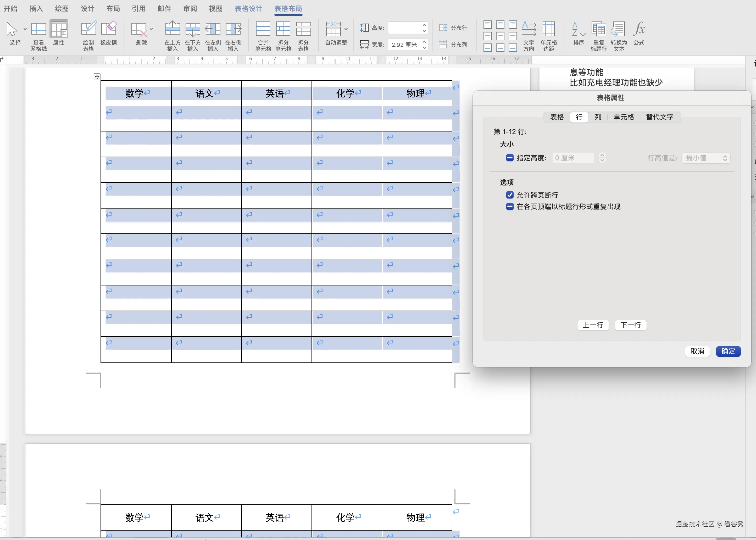This screenshot has width=756, height=540.
Task: Insert a row using 在上方插入
Action: pyautogui.click(x=172, y=33)
